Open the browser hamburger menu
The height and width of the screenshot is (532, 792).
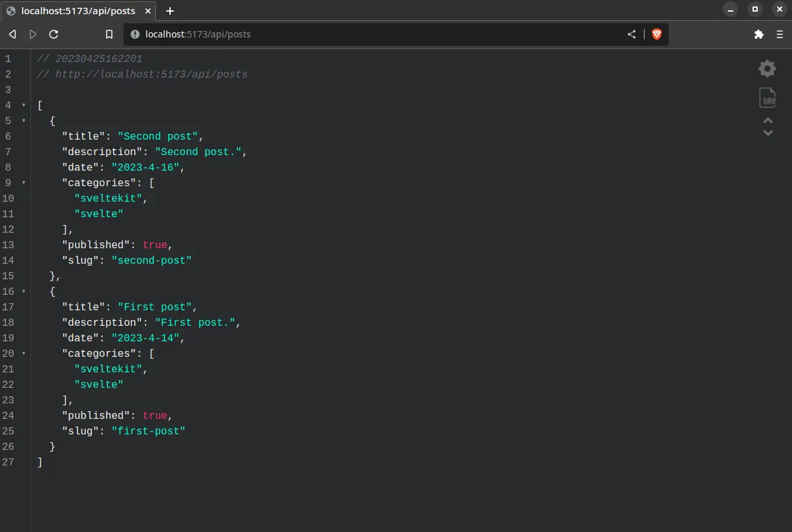click(x=780, y=34)
